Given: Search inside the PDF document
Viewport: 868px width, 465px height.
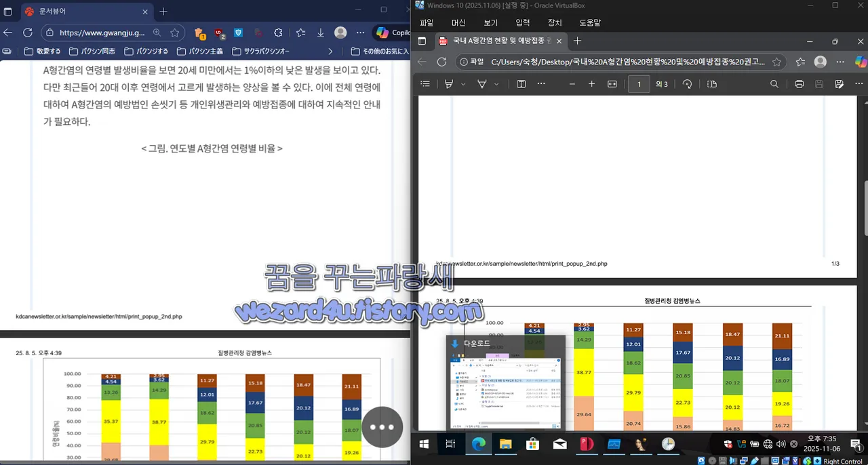Looking at the screenshot, I should 774,84.
